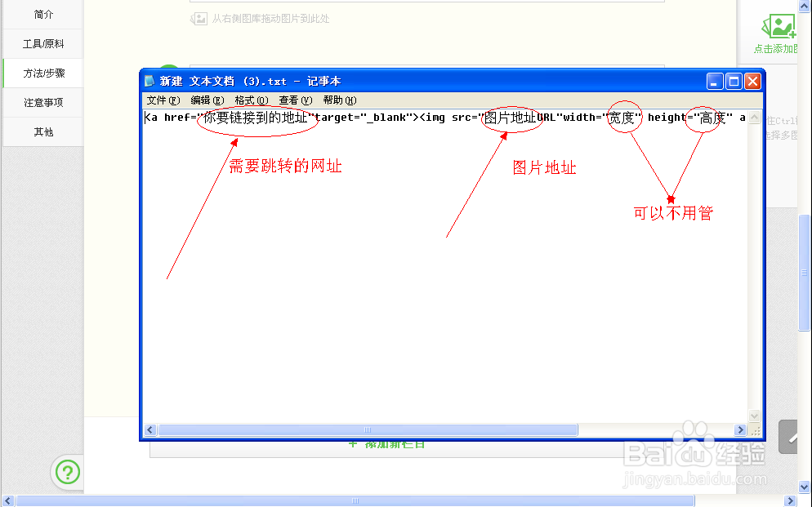Viewport: 812px width, 507px height.
Task: Open the 编辑(E) menu in Notepad
Action: coord(207,100)
